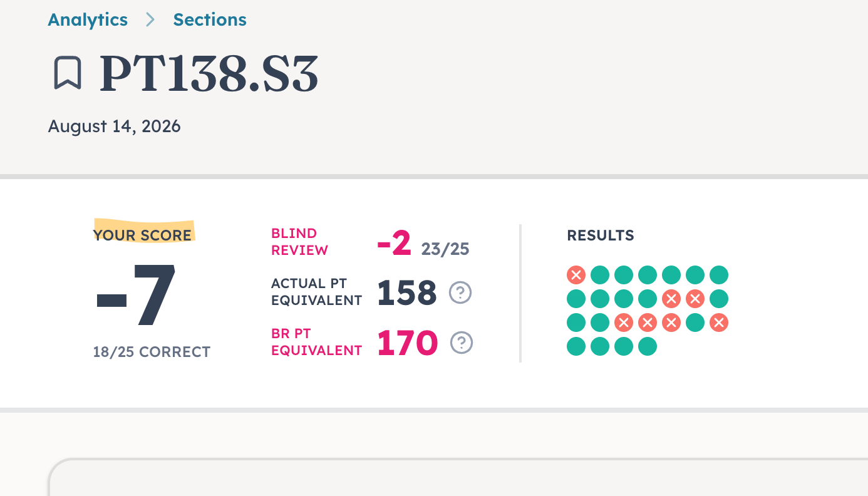This screenshot has width=868, height=496.
Task: Click the PT138.S3 section title
Action: click(209, 74)
